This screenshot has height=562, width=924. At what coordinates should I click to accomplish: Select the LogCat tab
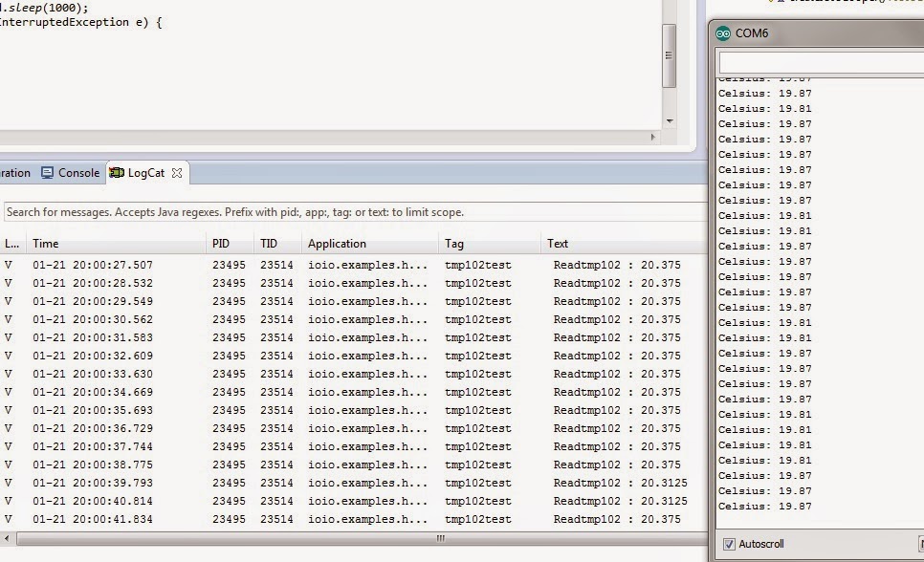click(x=146, y=173)
